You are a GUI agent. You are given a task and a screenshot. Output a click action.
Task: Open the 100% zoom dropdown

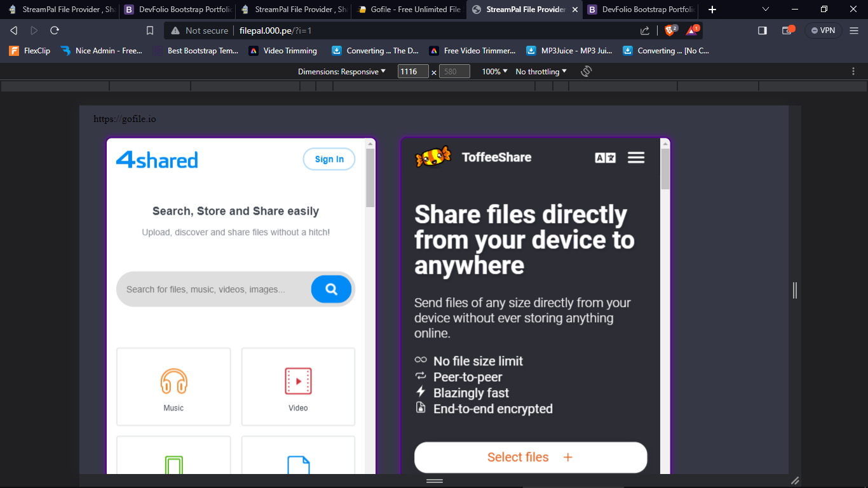point(494,72)
